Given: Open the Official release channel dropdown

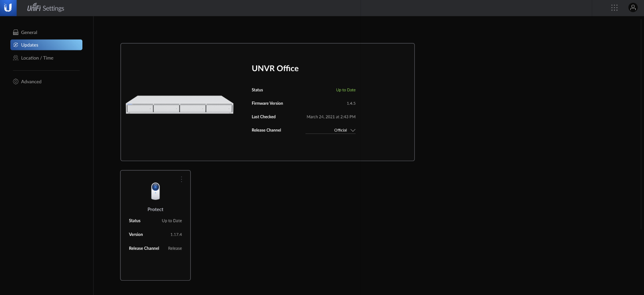Looking at the screenshot, I should [330, 130].
